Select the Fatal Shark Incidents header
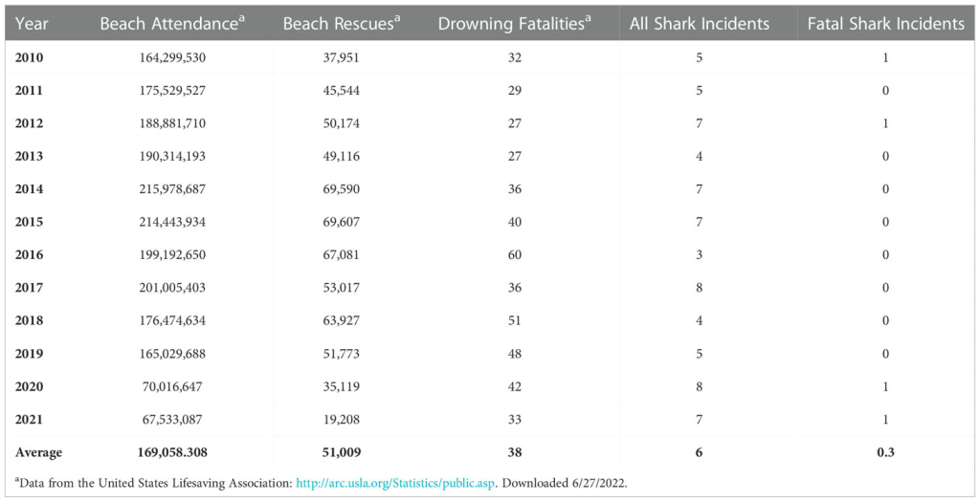The width and height of the screenshot is (980, 502). (885, 24)
